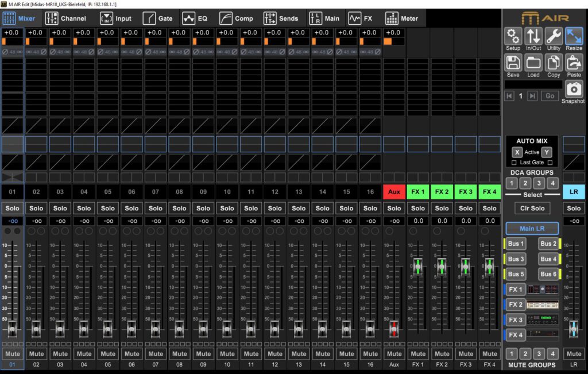Go to previous snapshot arrow
The height and width of the screenshot is (374, 588).
509,96
